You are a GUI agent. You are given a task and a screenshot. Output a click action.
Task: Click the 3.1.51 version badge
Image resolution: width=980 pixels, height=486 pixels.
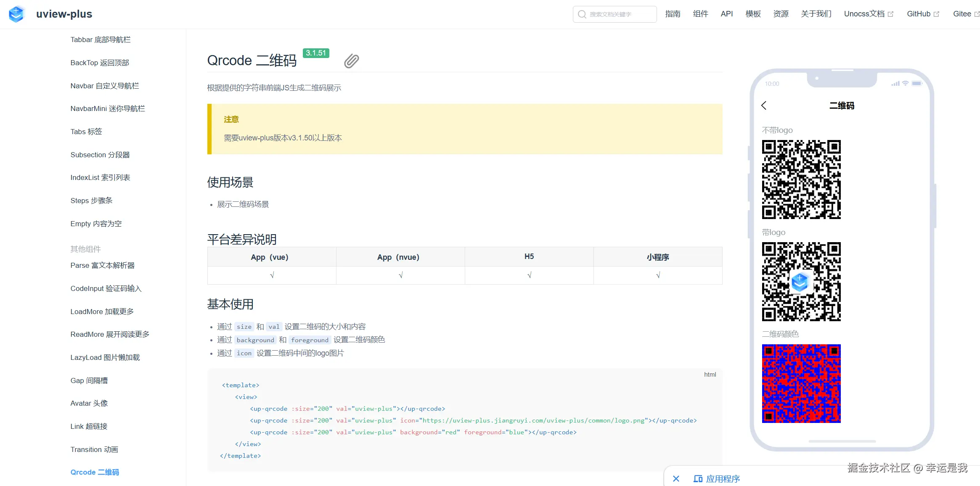click(316, 53)
